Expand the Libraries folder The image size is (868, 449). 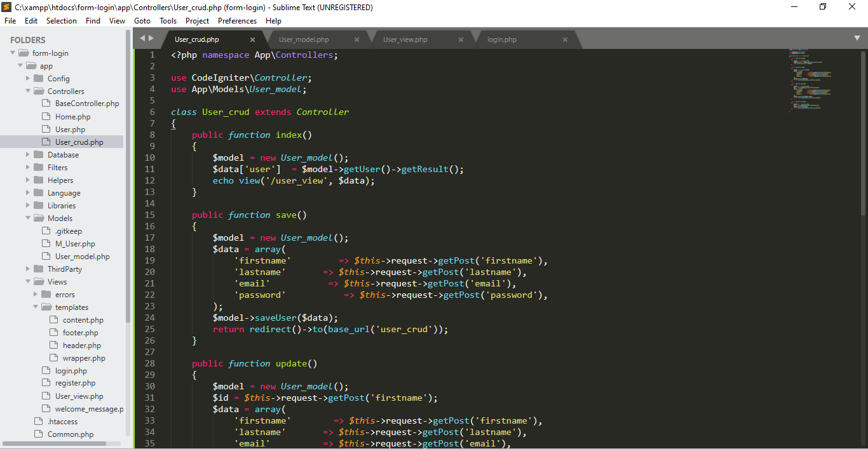click(28, 206)
